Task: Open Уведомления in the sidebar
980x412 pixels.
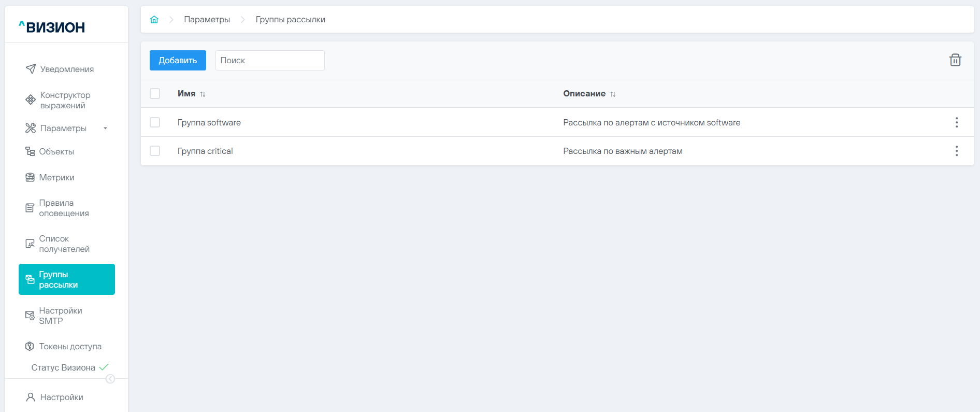Action: tap(67, 69)
